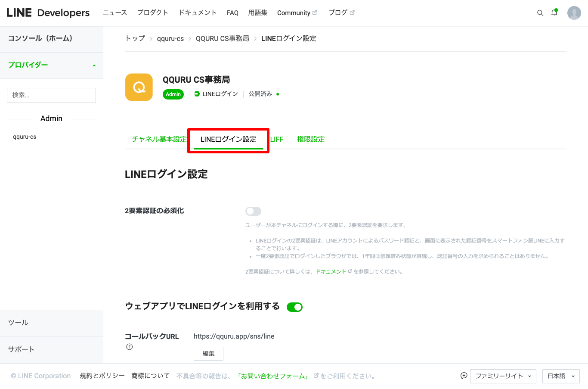The height and width of the screenshot is (389, 588).
Task: Open the ブログ external link
Action: point(341,13)
